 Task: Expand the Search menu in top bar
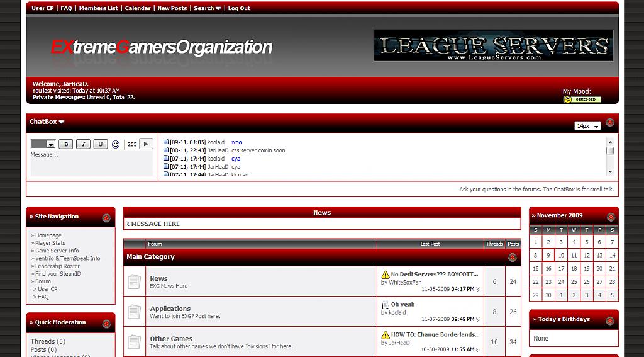click(x=207, y=8)
